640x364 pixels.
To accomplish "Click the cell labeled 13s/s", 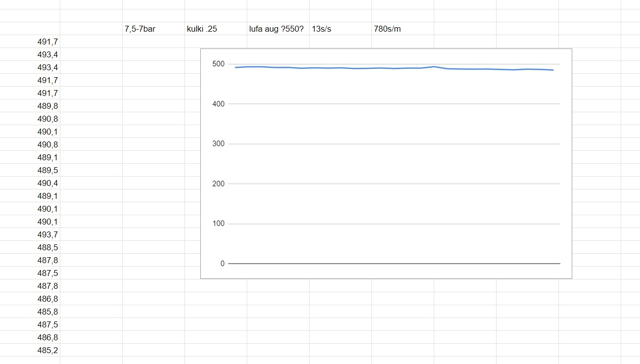I will [x=322, y=29].
